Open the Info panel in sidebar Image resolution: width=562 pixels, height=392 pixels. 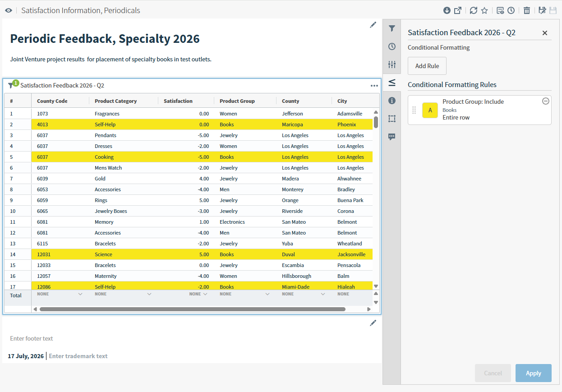click(x=392, y=101)
